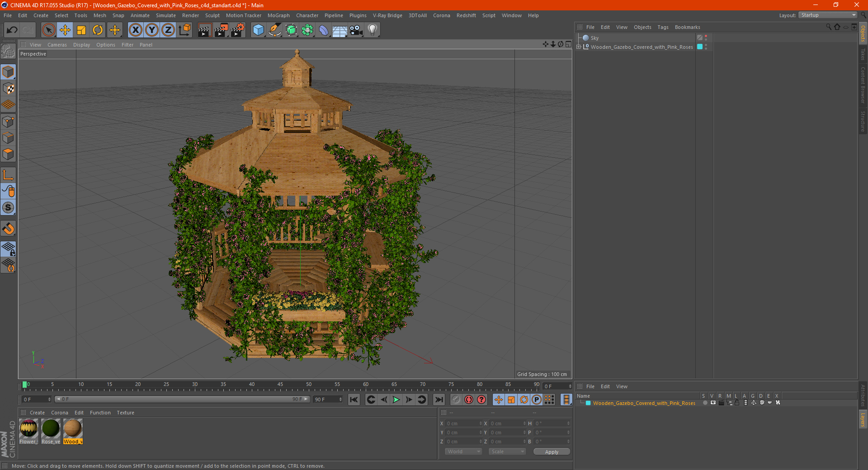Toggle gazebo object visibility dots
868x470 pixels.
point(706,47)
